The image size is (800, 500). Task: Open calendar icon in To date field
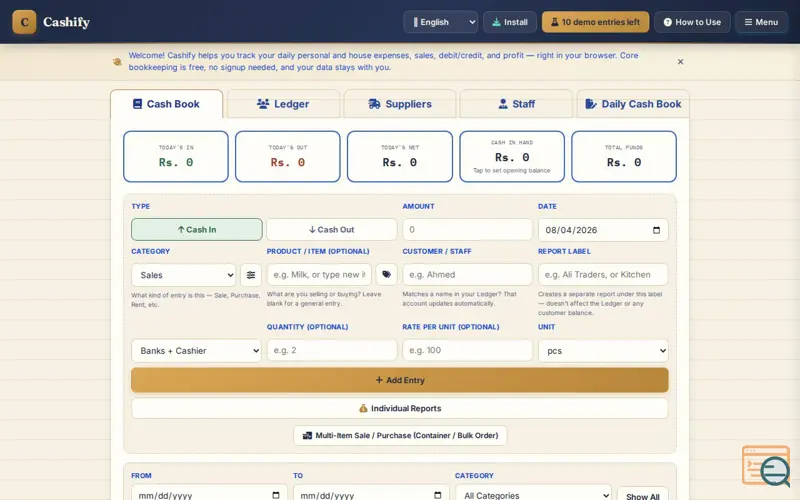coord(438,495)
